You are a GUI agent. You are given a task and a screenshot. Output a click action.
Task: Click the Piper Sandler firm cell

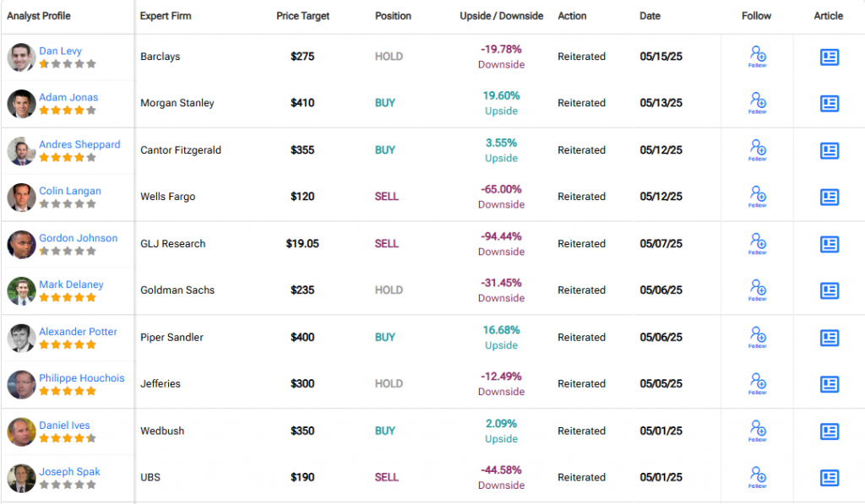tap(171, 337)
